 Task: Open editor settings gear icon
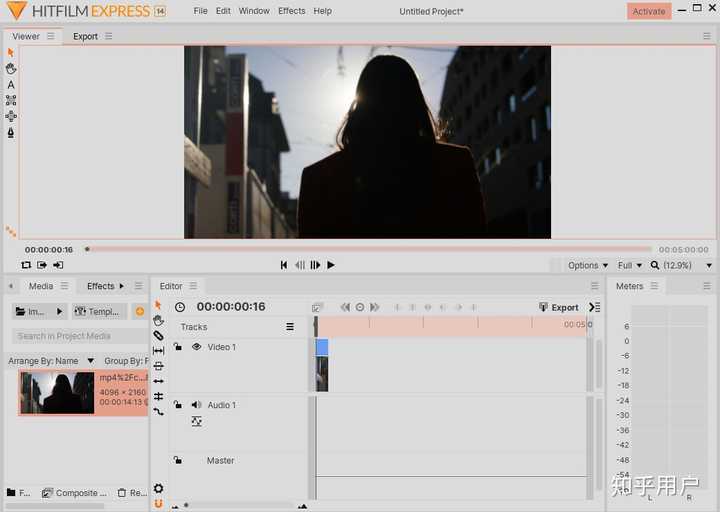coord(158,489)
